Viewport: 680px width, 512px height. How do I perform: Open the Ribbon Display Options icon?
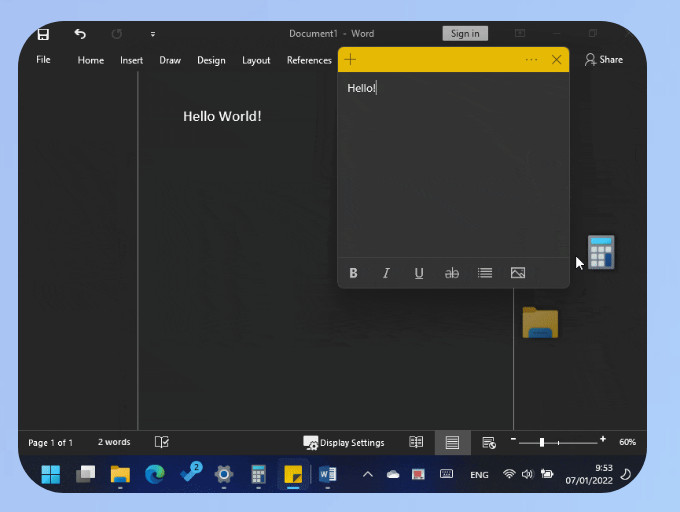pos(520,33)
